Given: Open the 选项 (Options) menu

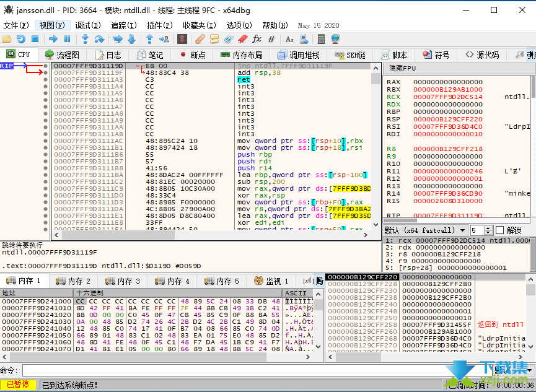Looking at the screenshot, I should (239, 25).
